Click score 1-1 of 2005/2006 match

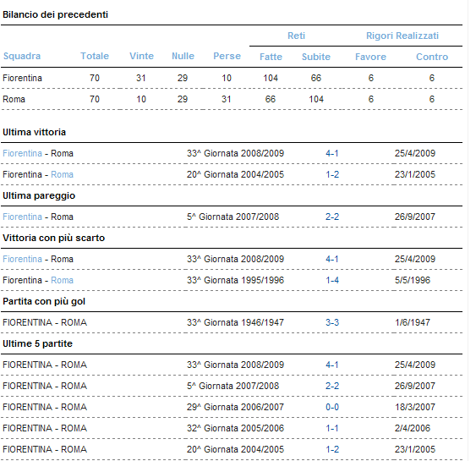[x=332, y=429]
